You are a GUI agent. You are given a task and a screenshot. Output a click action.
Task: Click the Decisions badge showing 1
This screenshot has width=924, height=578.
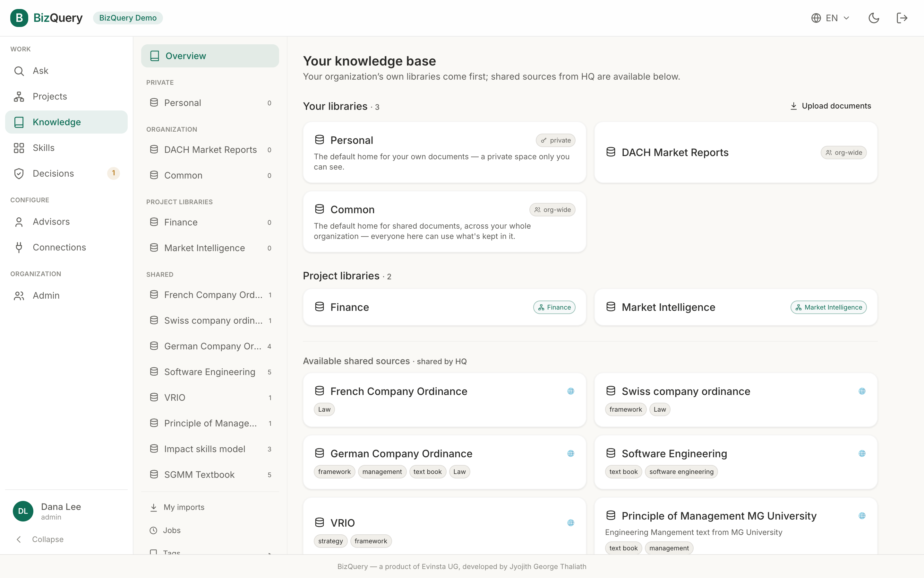(113, 173)
